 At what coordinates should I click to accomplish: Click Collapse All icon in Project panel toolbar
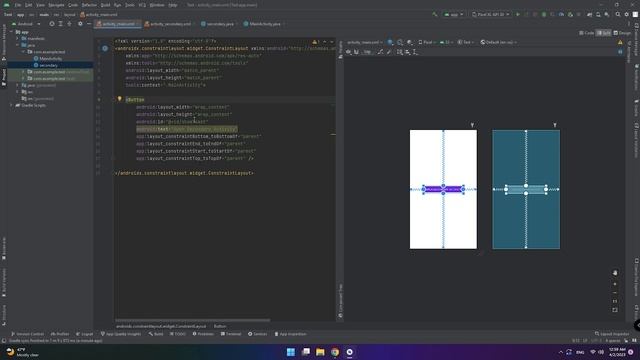[x=69, y=24]
